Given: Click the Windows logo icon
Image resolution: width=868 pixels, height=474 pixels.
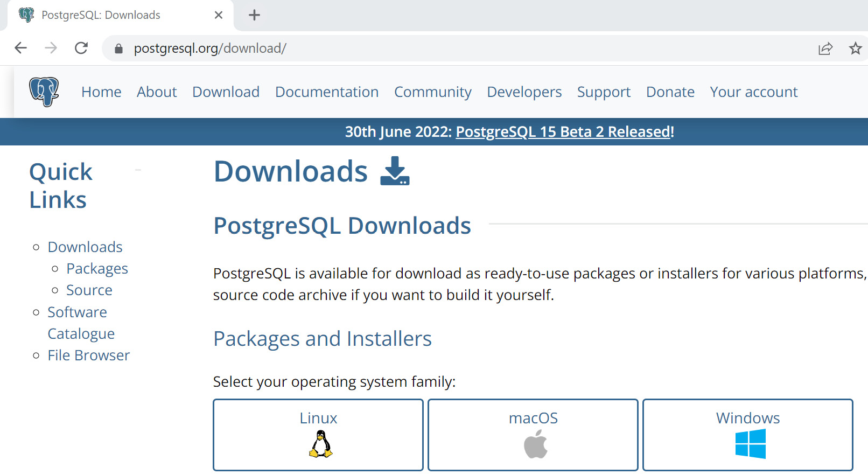Looking at the screenshot, I should [750, 444].
